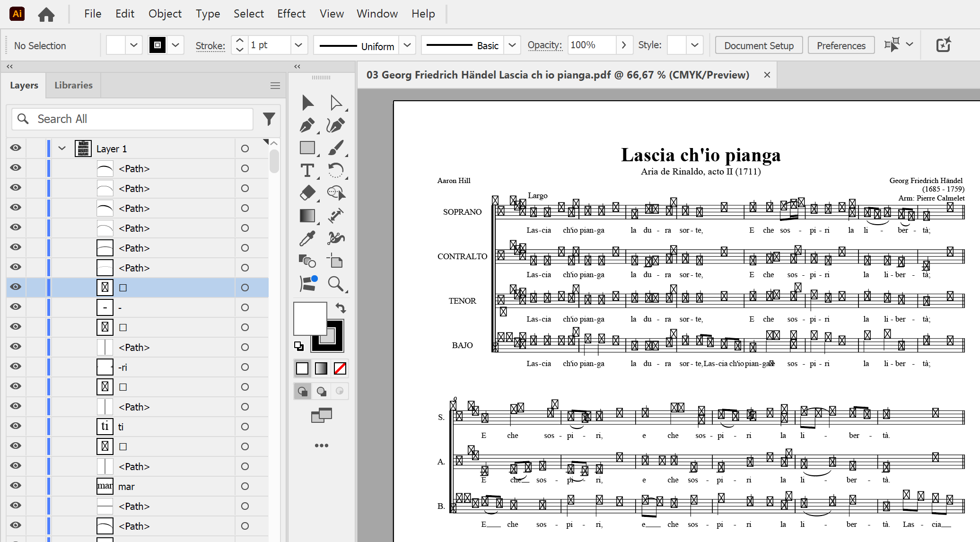
Task: Open the stroke color dropdown arrow
Action: [175, 45]
